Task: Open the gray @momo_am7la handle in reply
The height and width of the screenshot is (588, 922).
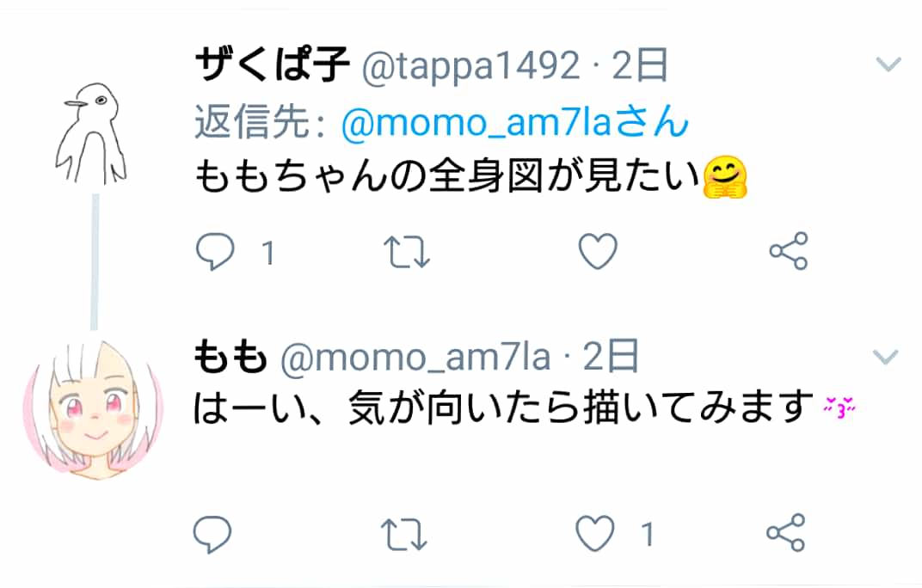Action: coord(415,358)
